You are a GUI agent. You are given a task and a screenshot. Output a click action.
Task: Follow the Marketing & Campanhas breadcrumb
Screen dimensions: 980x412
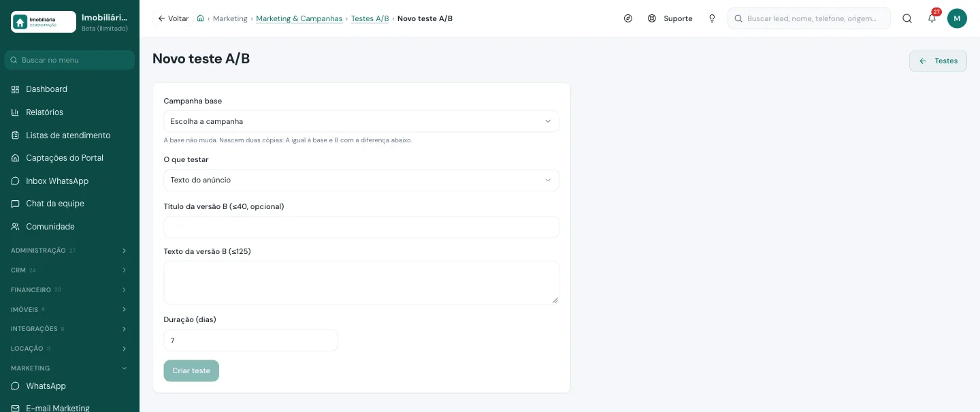pyautogui.click(x=299, y=18)
